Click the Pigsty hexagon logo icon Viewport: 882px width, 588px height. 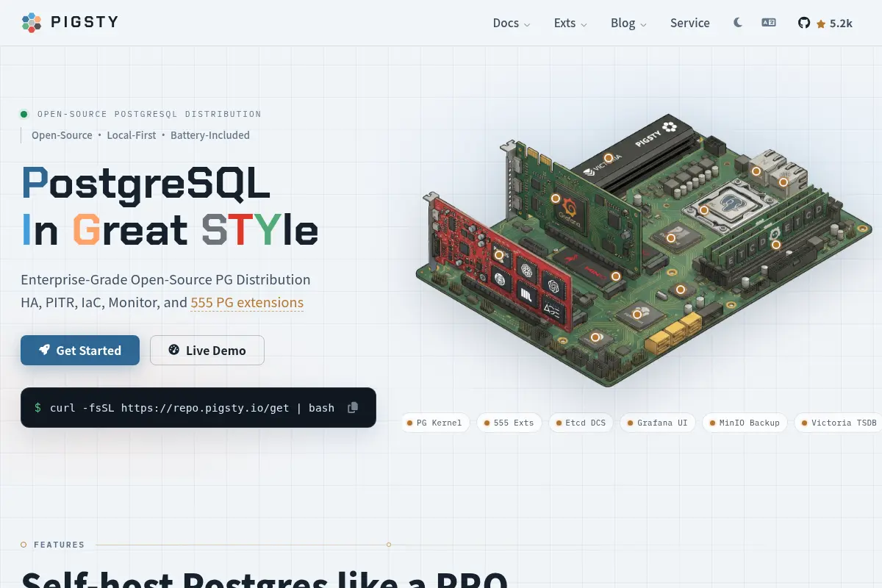pyautogui.click(x=32, y=23)
